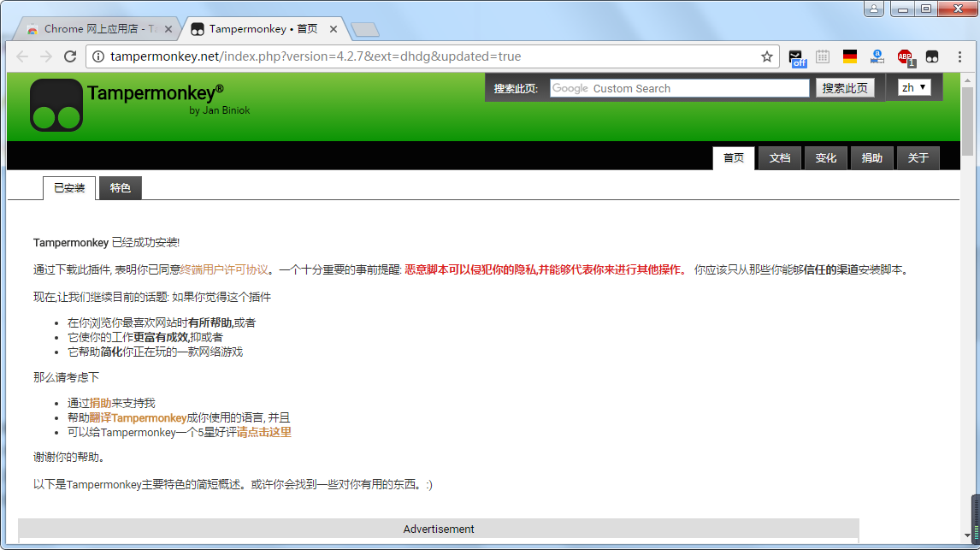Open the 翻译Tampermonkey link
The height and width of the screenshot is (550, 980).
(x=139, y=417)
